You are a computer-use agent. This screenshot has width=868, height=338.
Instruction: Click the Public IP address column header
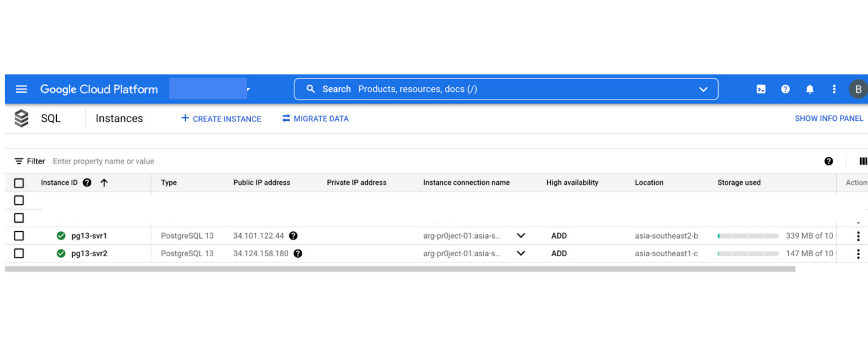262,183
